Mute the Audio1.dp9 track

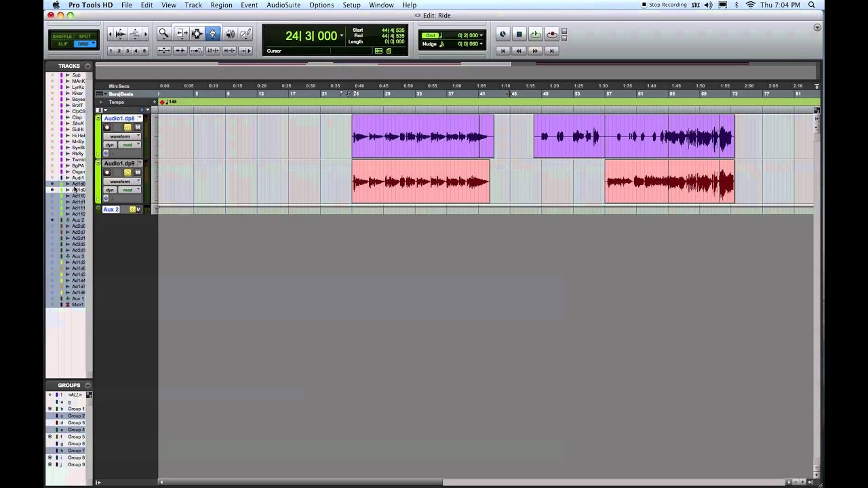point(138,172)
